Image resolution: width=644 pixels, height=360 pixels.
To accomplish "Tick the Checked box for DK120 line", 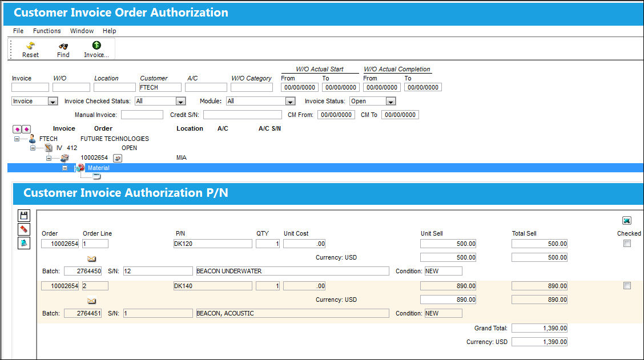I will point(627,244).
